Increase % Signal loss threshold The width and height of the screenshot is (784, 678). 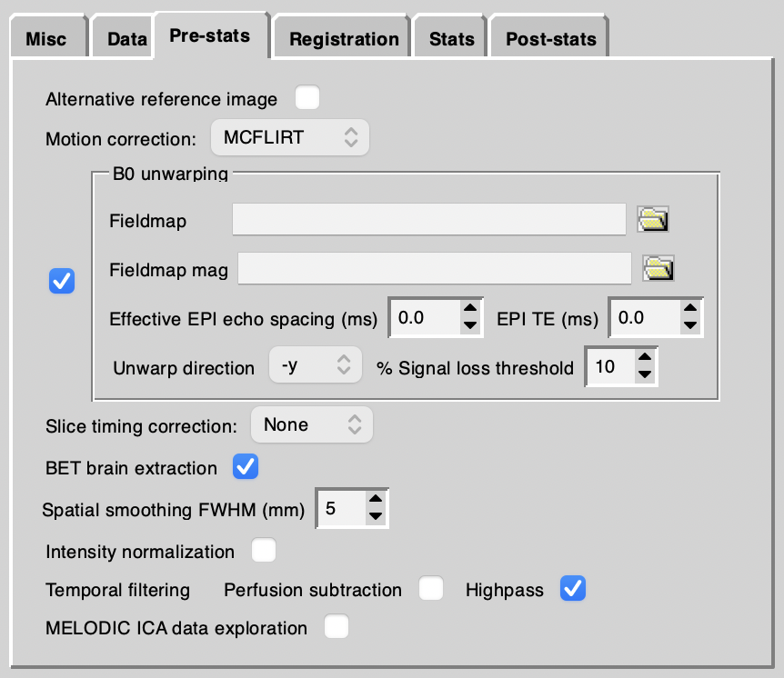pyautogui.click(x=645, y=358)
